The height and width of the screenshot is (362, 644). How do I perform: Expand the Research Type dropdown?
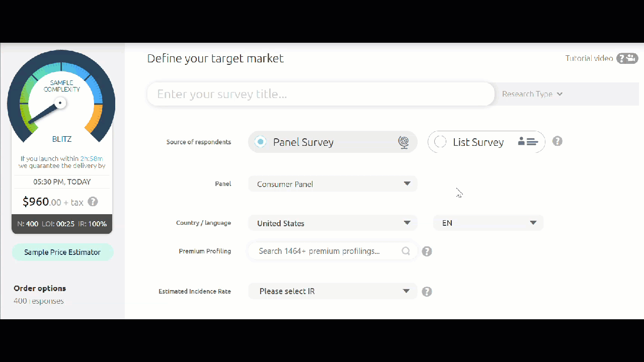coord(532,94)
